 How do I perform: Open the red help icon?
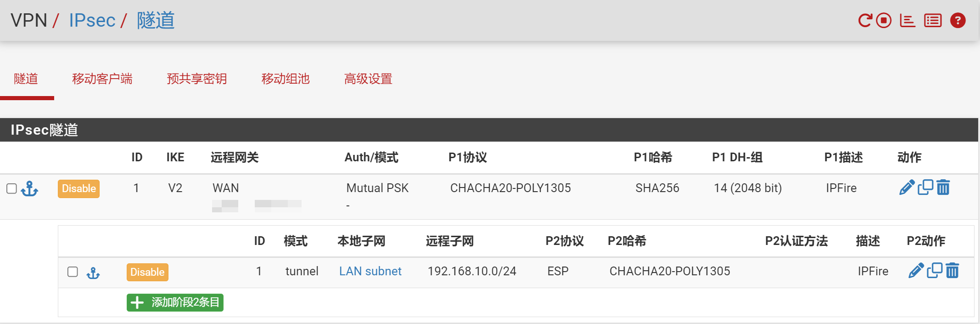(958, 21)
